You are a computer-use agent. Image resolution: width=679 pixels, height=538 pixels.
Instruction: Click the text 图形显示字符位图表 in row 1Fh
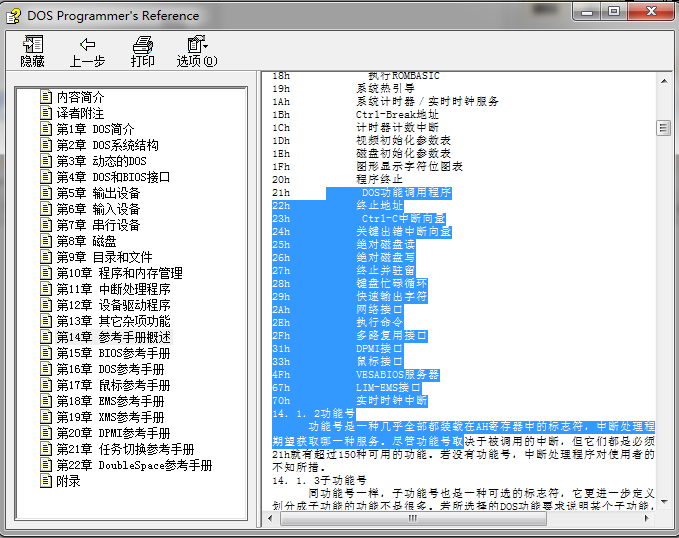point(410,166)
